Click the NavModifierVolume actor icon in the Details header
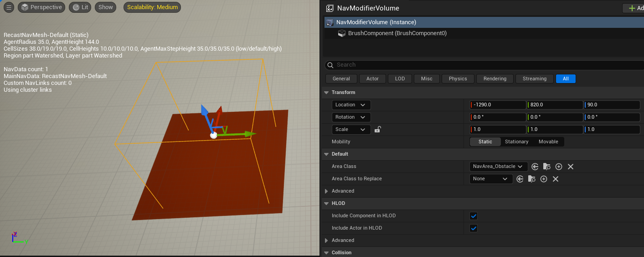This screenshot has width=644, height=257. [x=330, y=8]
